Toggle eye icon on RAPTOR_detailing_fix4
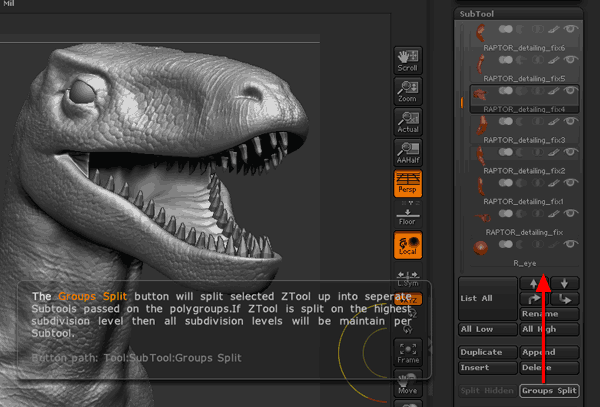Viewport: 600px width, 407px height. [x=571, y=91]
